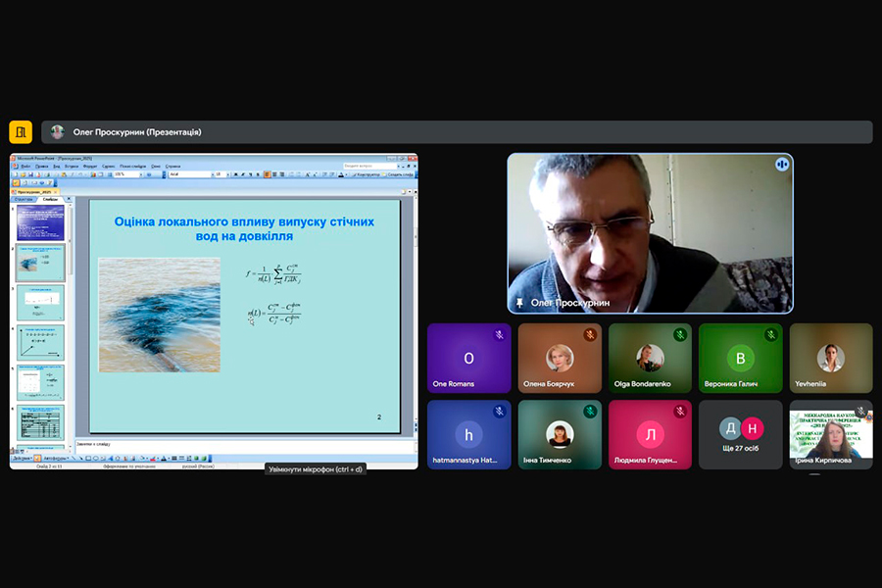The image size is (882, 588).
Task: Open the Показ слайдов menu
Action: (132, 167)
